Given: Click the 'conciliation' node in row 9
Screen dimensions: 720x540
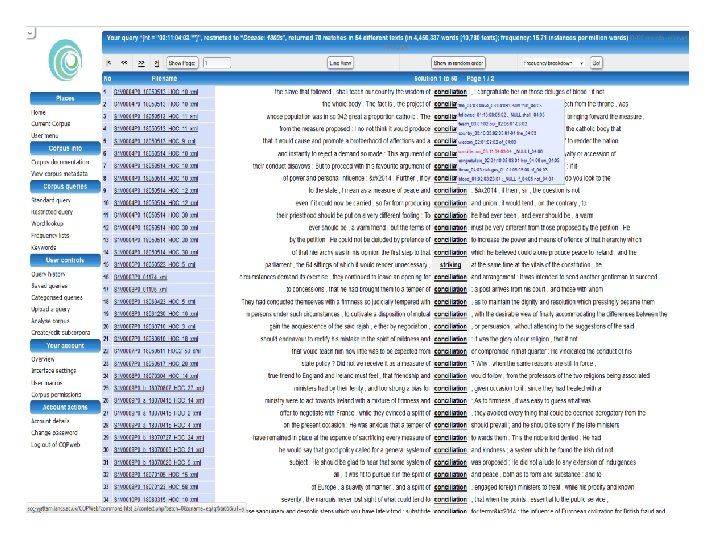Looking at the screenshot, I should tap(450, 191).
